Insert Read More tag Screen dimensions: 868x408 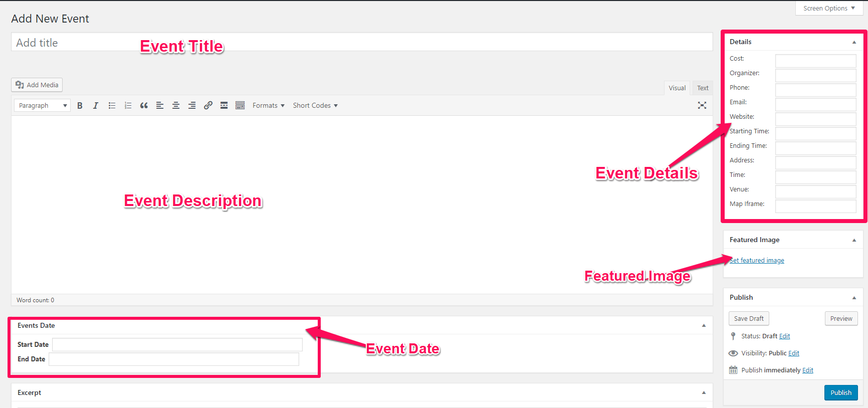pyautogui.click(x=224, y=105)
